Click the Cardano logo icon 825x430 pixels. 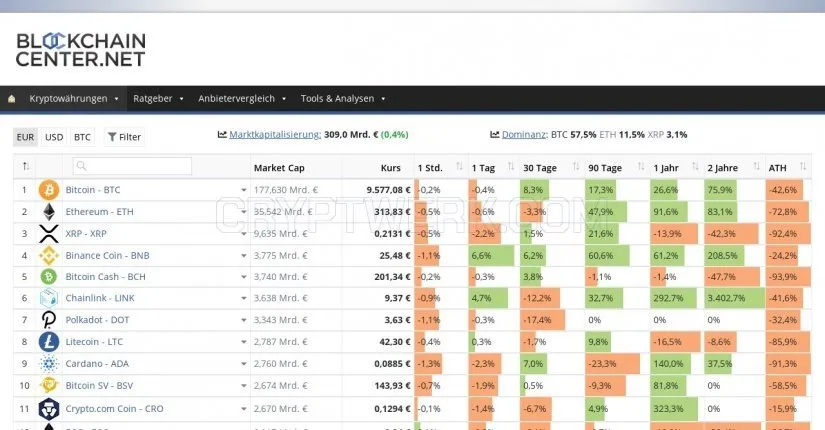[49, 364]
